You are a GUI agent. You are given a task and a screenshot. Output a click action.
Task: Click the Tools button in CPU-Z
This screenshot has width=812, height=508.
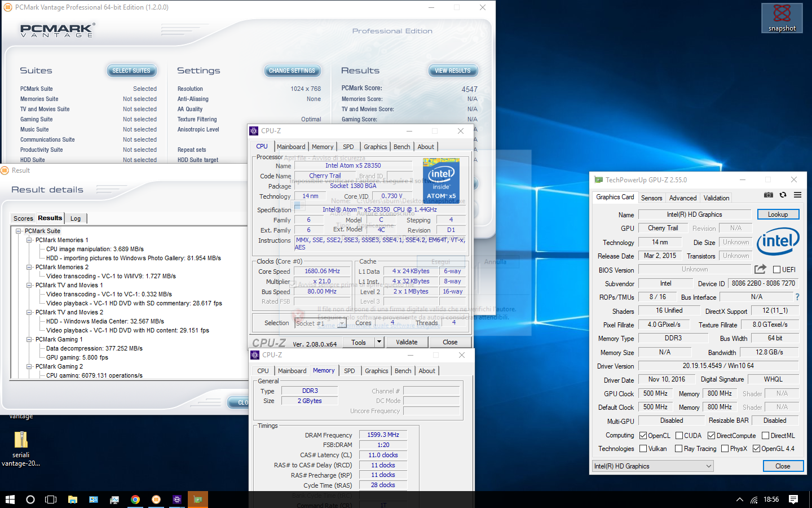359,342
